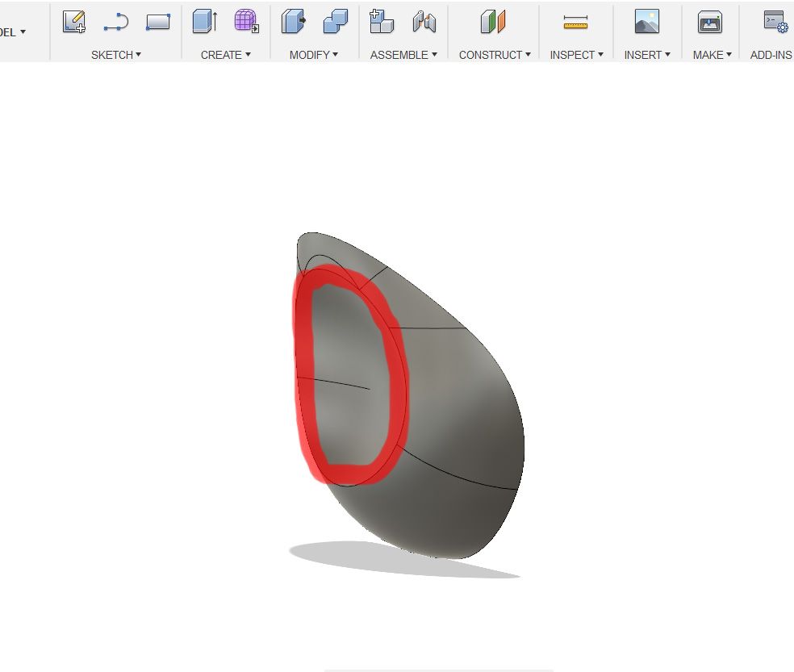This screenshot has height=672, width=794.
Task: Open the ASSEMBLE dropdown menu
Action: 403,55
